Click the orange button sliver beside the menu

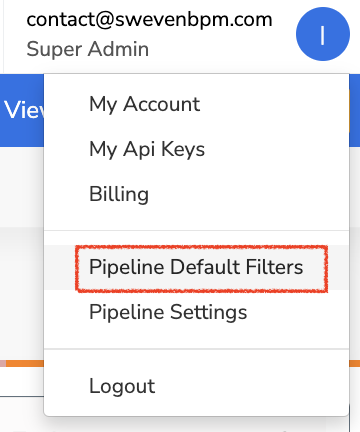click(x=349, y=111)
